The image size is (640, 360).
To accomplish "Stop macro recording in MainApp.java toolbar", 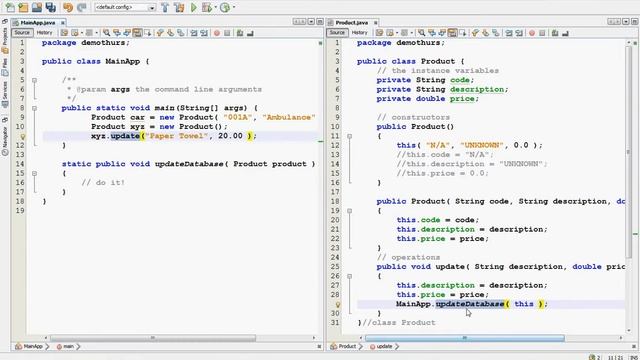I will click(x=227, y=33).
